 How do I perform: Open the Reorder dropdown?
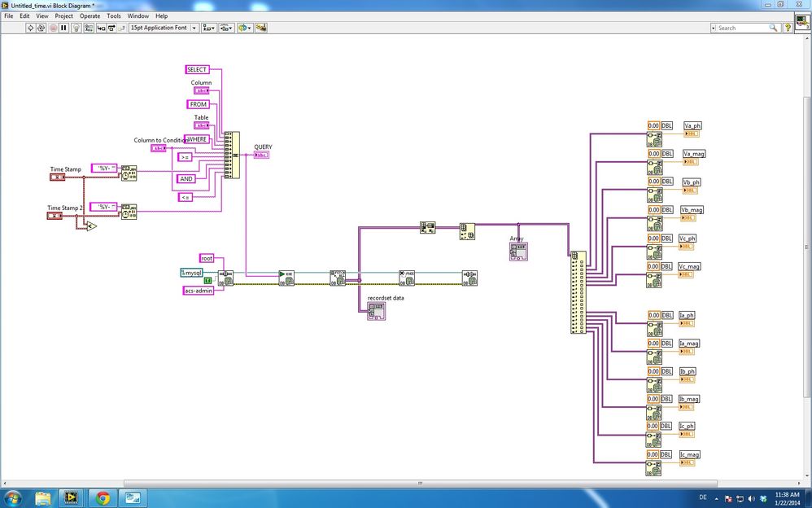point(244,28)
